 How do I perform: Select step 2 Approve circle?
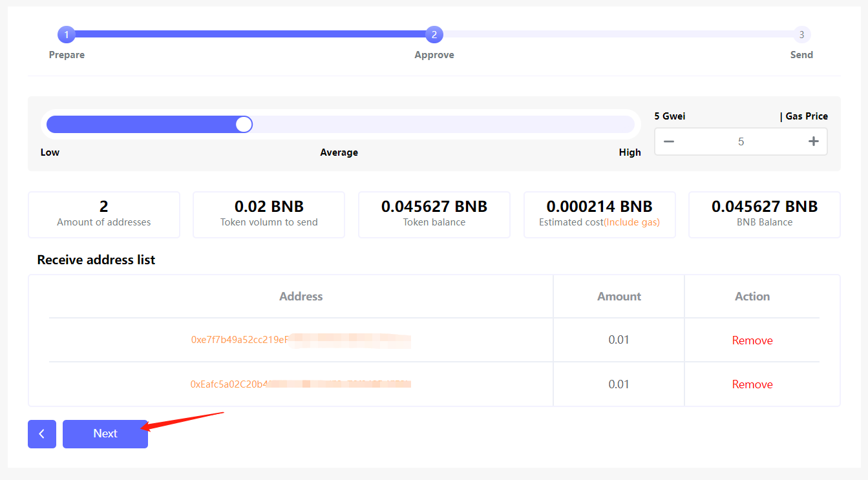(434, 35)
